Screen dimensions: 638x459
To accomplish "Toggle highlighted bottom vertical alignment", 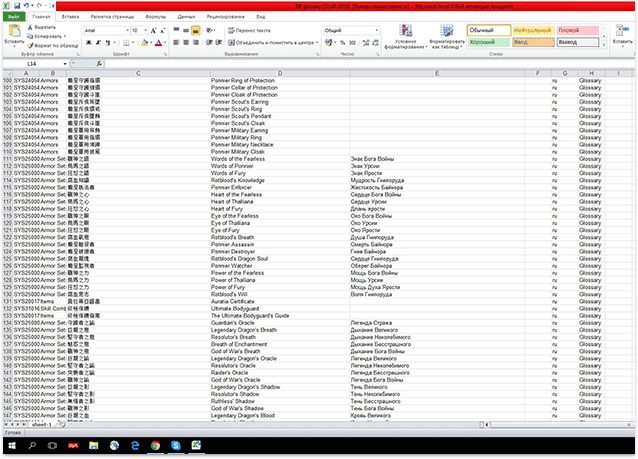I will point(196,31).
